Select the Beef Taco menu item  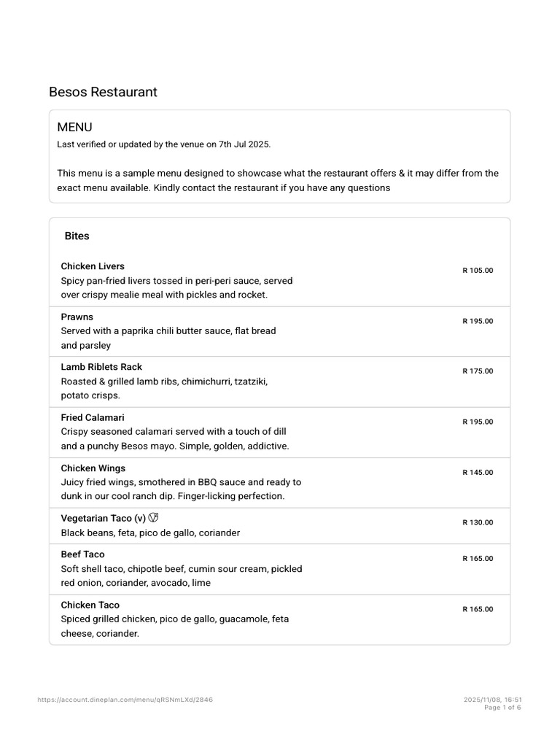(x=82, y=554)
